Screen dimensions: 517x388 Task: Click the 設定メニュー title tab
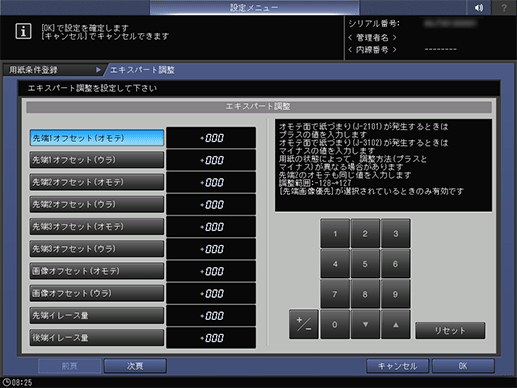254,7
